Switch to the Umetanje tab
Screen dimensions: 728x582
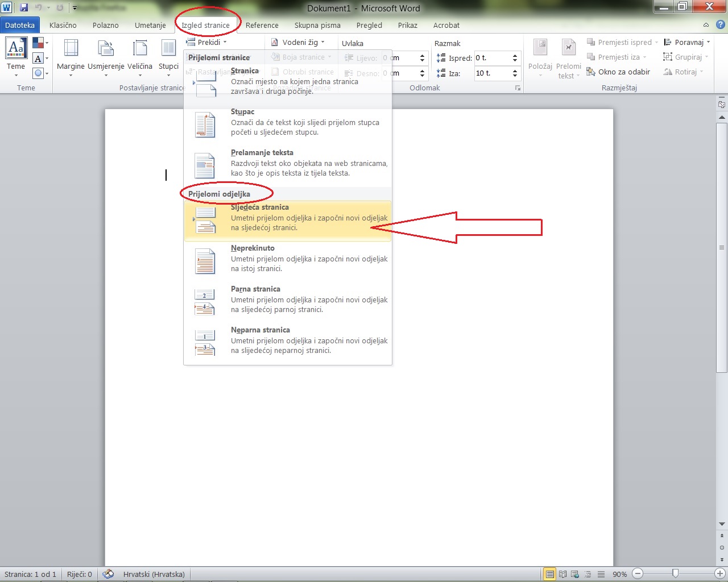coord(150,25)
